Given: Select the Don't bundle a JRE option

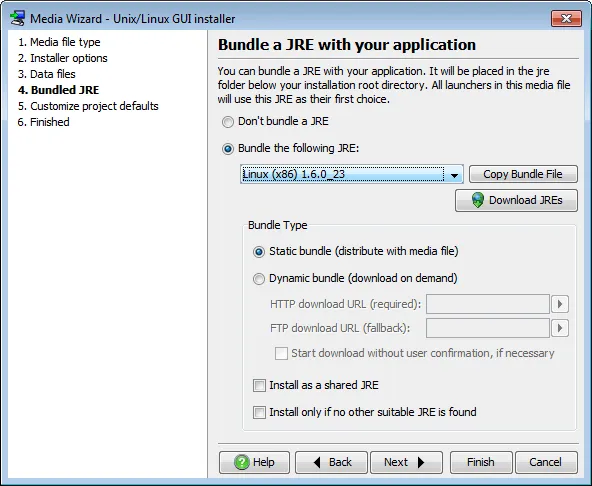Looking at the screenshot, I should coord(228,122).
